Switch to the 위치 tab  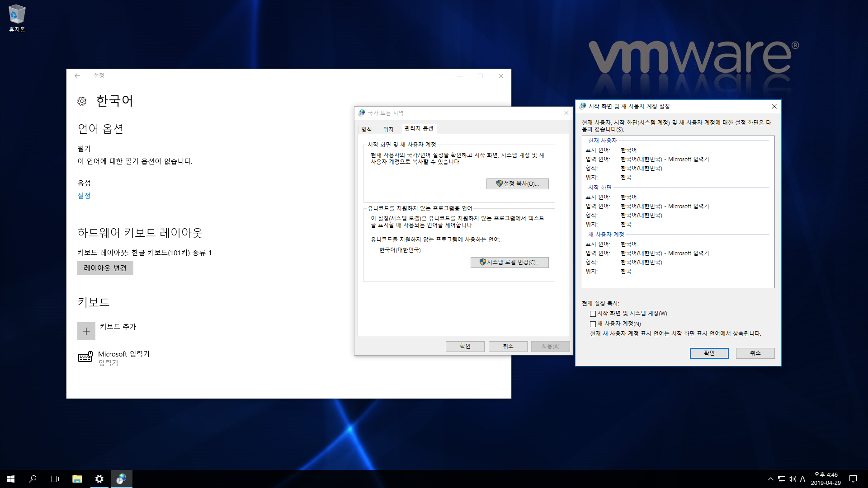click(x=388, y=129)
